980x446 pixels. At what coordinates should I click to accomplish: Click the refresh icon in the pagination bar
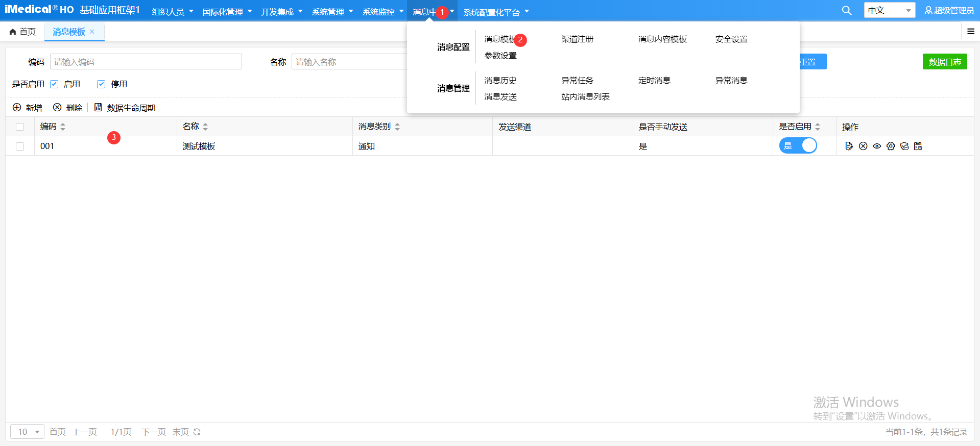[x=197, y=432]
